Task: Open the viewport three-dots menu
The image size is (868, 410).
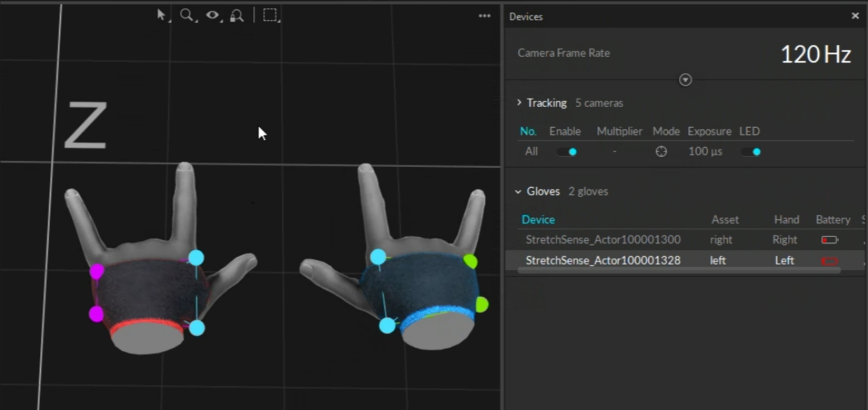Action: coord(484,16)
